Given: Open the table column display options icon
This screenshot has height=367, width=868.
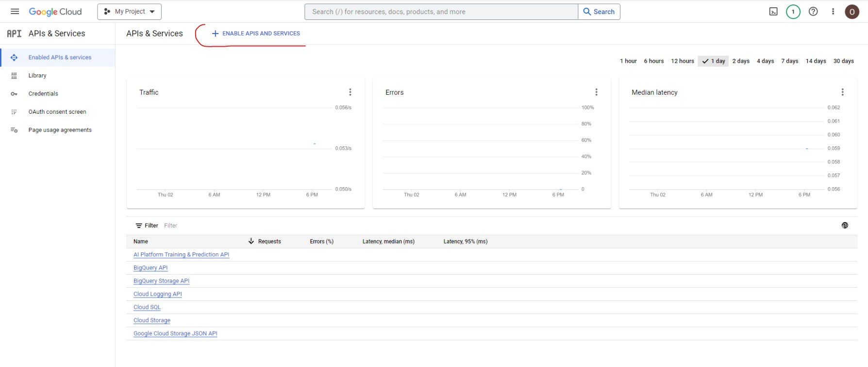Looking at the screenshot, I should pyautogui.click(x=845, y=225).
